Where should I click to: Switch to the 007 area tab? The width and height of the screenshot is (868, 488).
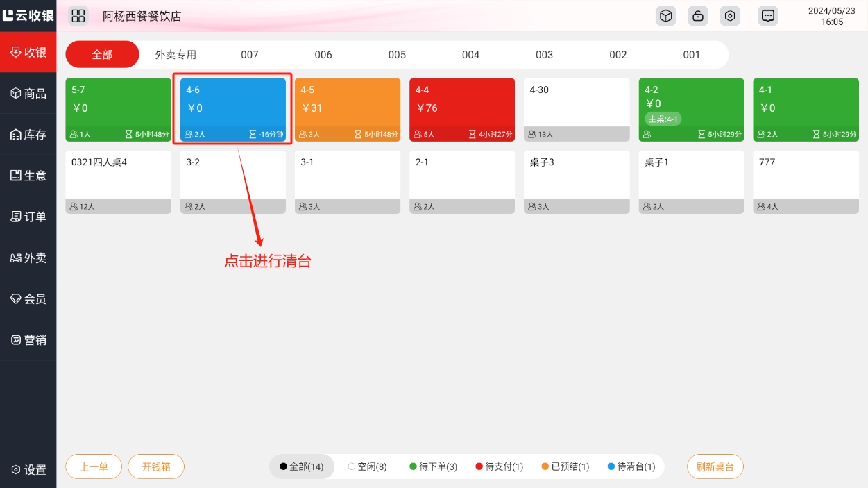(x=250, y=55)
